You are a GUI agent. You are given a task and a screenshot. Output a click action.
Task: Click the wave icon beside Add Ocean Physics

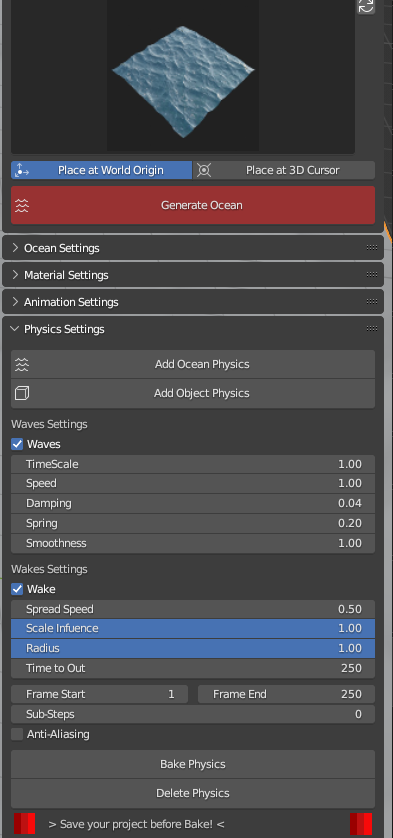[22, 364]
